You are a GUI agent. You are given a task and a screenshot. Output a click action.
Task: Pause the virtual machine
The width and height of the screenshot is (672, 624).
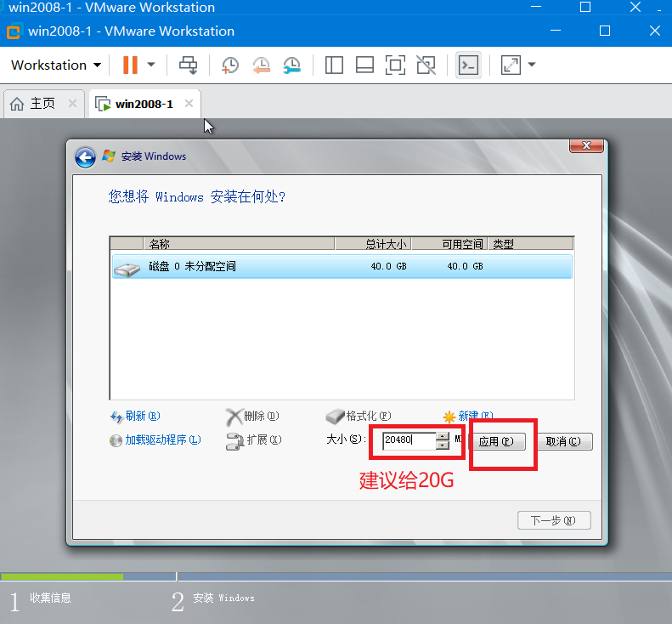[x=130, y=65]
